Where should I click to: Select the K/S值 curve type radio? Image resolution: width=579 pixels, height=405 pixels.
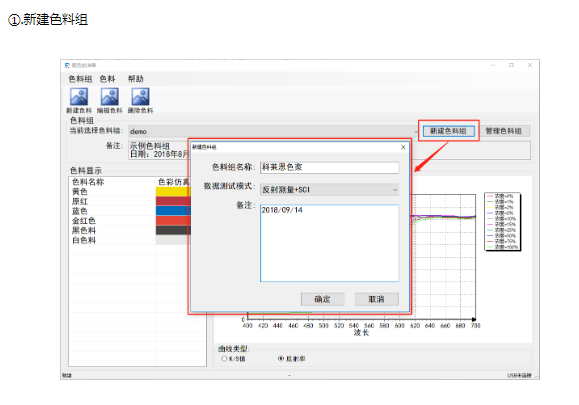pos(224,358)
